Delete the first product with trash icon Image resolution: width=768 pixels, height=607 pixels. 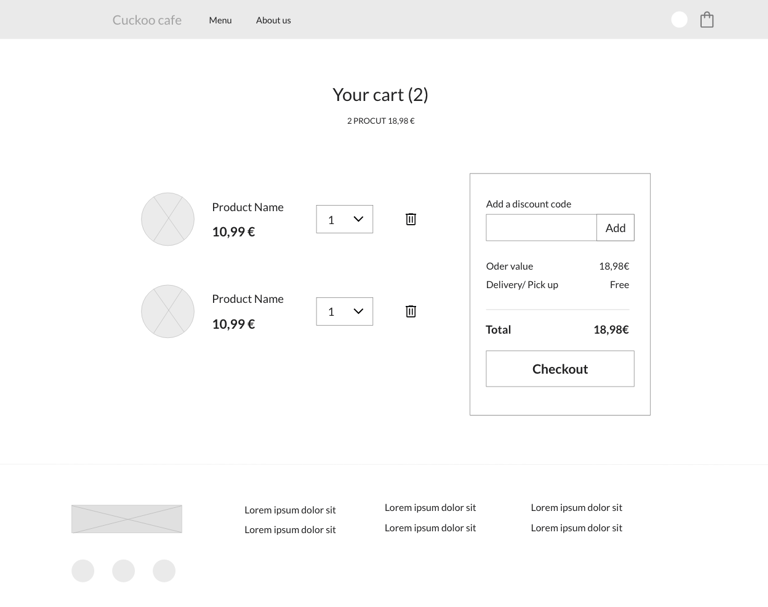click(410, 219)
